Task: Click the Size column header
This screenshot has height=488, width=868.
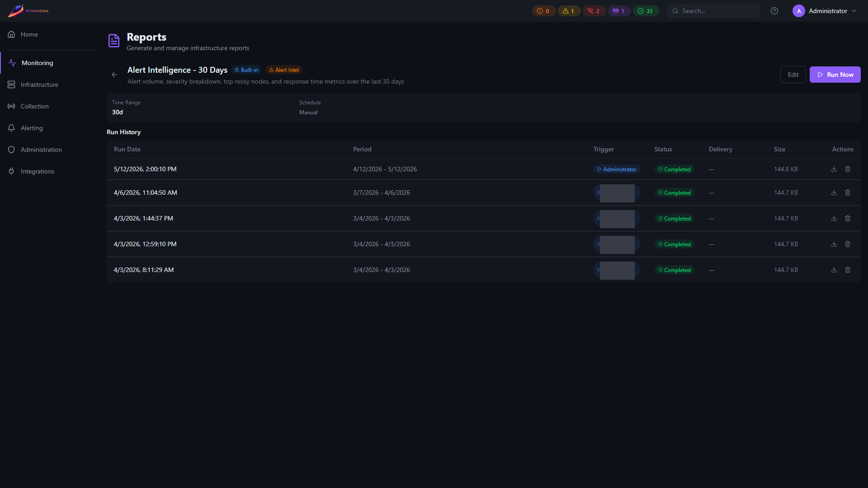Action: point(779,149)
